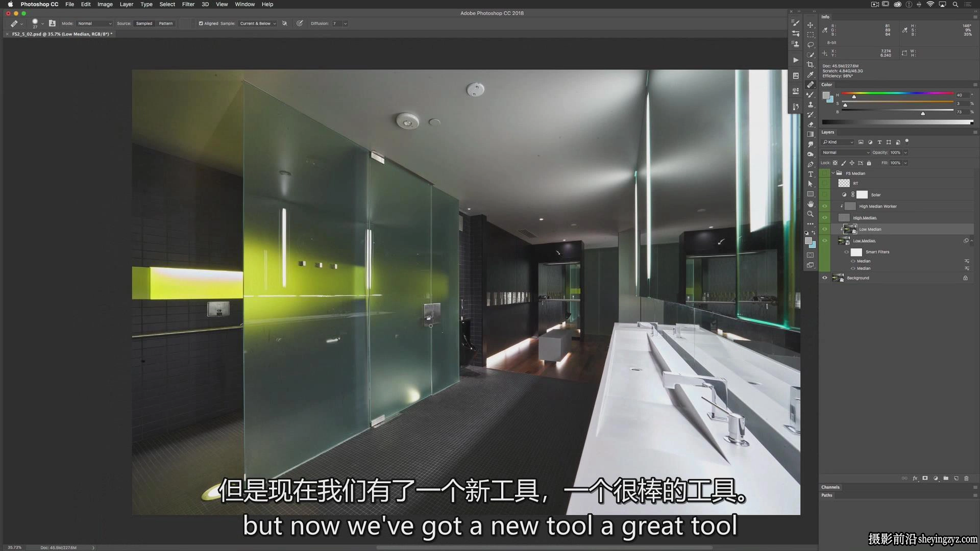Open the Filter menu
980x551 pixels.
tap(188, 4)
